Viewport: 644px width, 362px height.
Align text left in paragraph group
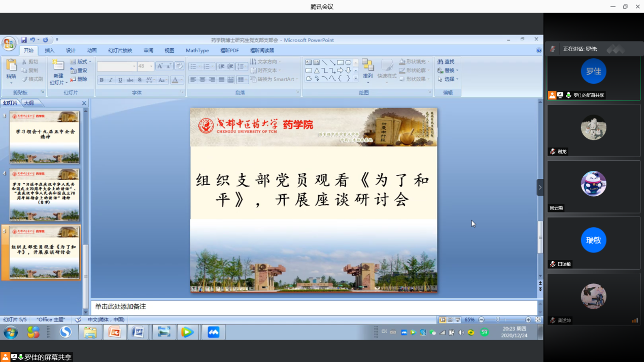coord(193,80)
